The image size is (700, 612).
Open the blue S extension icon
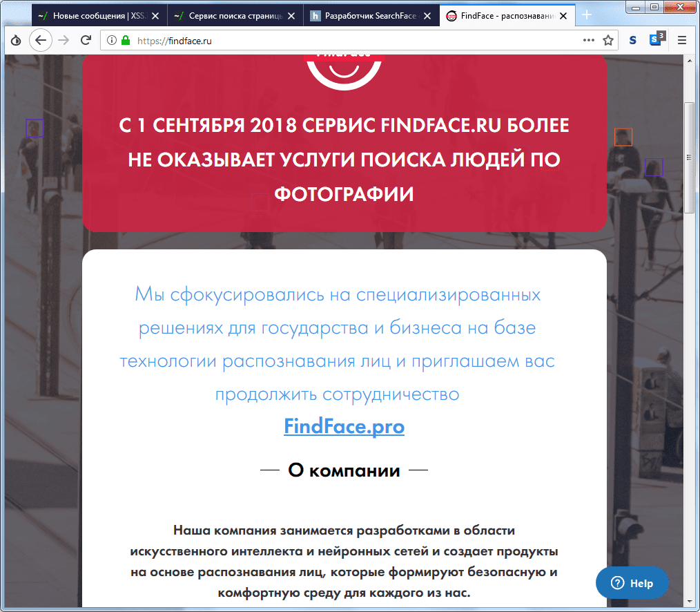(632, 41)
